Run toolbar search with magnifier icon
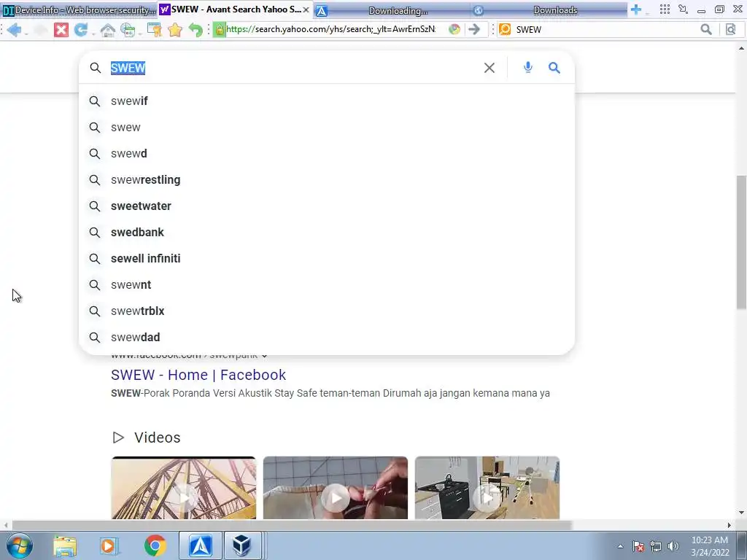The width and height of the screenshot is (747, 560). (706, 29)
